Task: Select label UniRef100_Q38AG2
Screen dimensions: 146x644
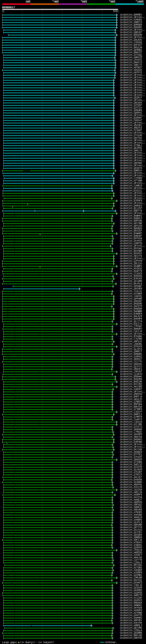Action: tap(131, 357)
